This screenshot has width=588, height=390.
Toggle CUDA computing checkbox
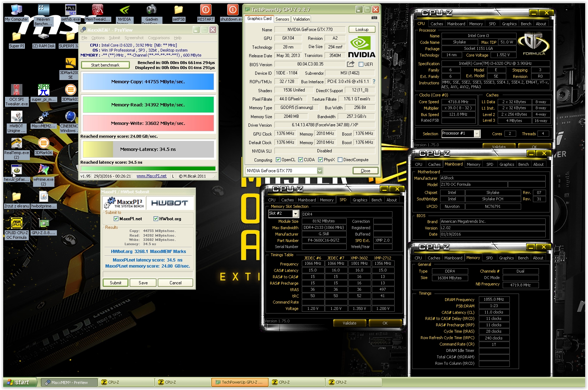point(300,160)
